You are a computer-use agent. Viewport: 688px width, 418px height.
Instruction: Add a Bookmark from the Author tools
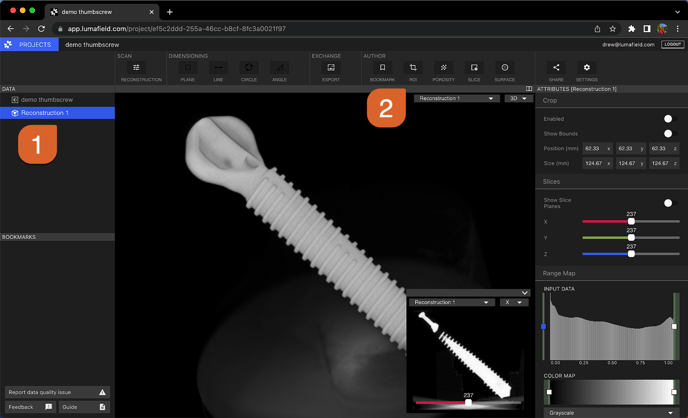pos(382,70)
